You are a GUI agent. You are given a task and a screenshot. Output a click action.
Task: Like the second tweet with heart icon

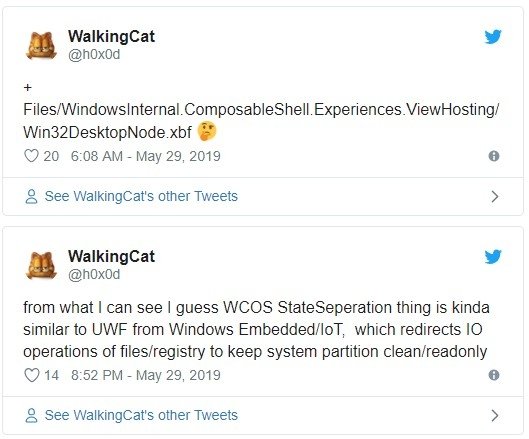click(x=31, y=375)
